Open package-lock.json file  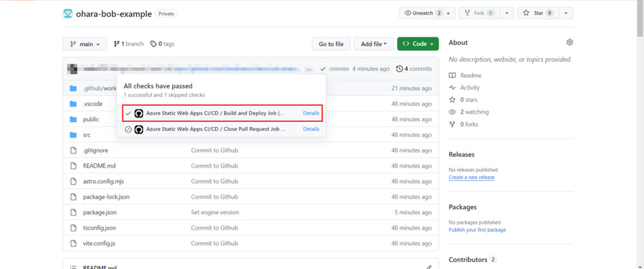(x=106, y=197)
